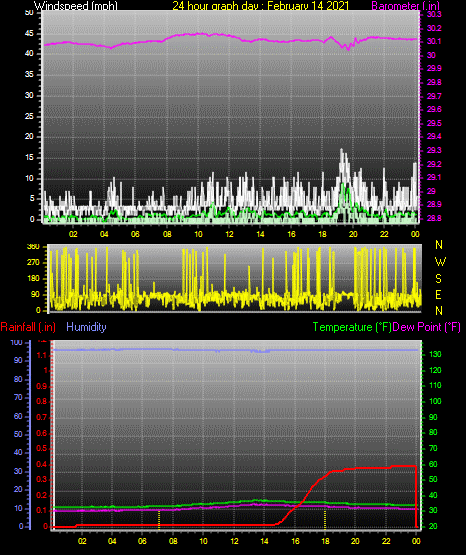Click hour 02 on windspeed chart time axis
This screenshot has width=466, height=555.
(x=73, y=234)
